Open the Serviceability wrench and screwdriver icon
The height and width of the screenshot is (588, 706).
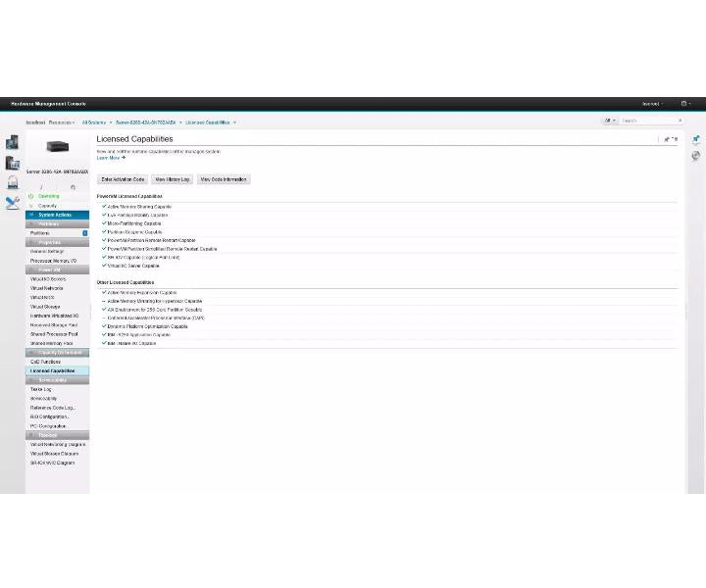click(x=13, y=203)
